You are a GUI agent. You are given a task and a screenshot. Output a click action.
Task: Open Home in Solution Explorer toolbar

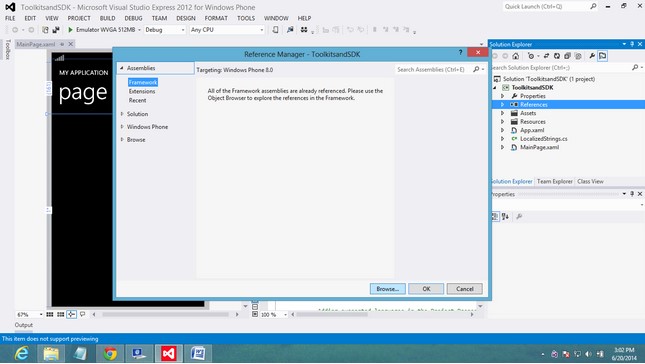point(516,56)
